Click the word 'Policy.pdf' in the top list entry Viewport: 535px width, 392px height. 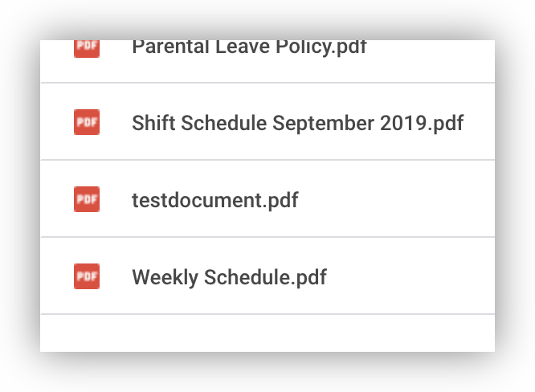coord(321,48)
